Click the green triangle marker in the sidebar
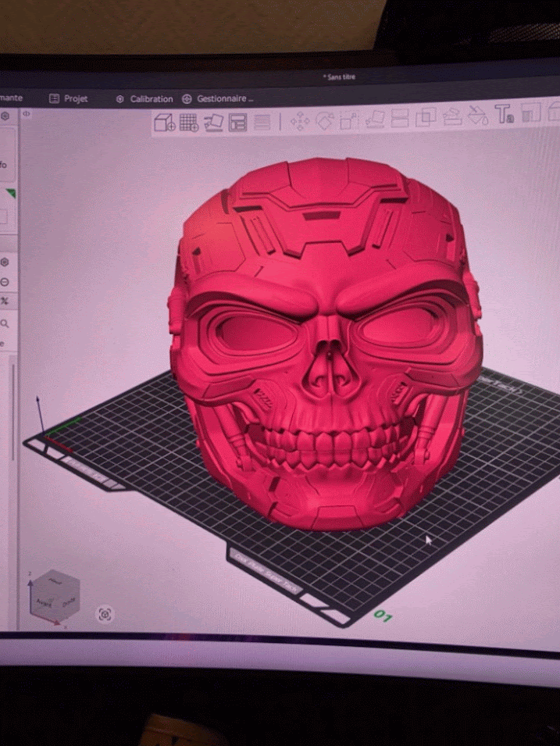This screenshot has width=560, height=746. (x=11, y=193)
